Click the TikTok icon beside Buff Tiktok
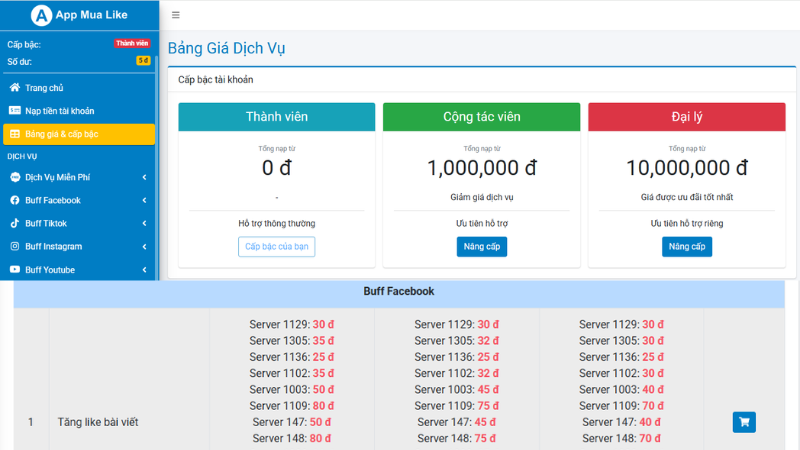The width and height of the screenshot is (800, 450). coord(15,223)
